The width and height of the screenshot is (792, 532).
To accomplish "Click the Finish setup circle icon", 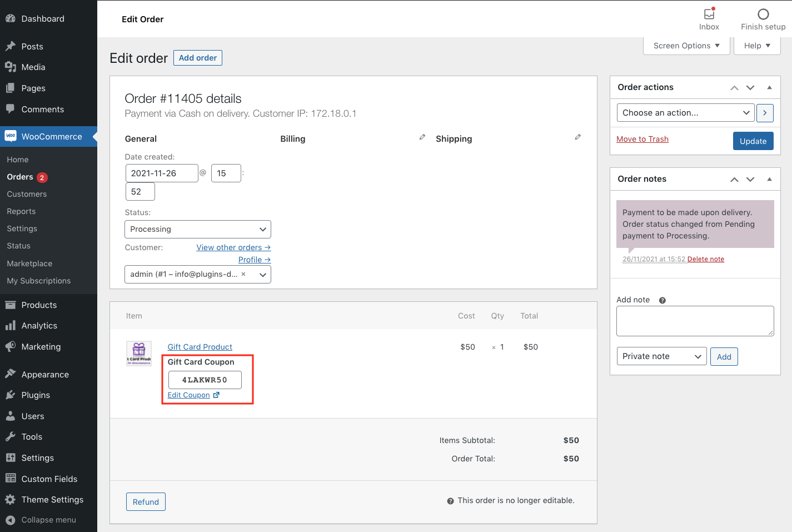I will 763,14.
